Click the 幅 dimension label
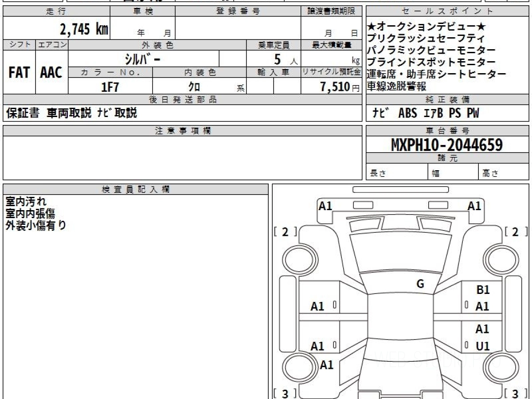This screenshot has width=532, height=399. tap(436, 174)
